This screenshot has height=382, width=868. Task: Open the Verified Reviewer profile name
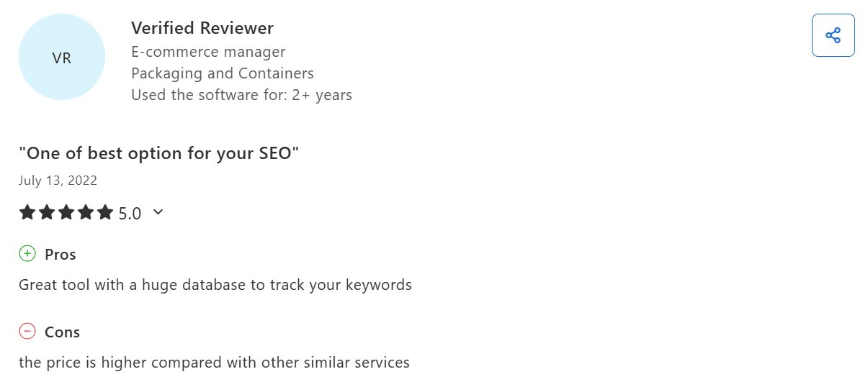tap(202, 28)
